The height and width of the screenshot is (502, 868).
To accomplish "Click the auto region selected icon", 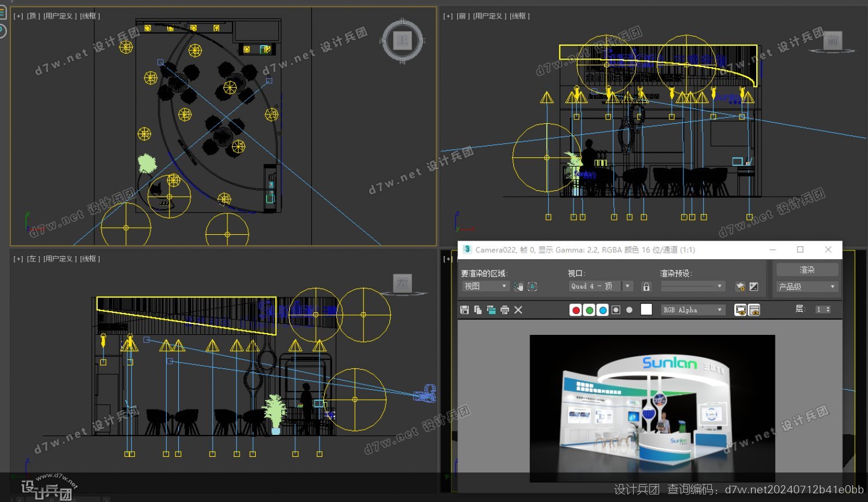I will 532,286.
